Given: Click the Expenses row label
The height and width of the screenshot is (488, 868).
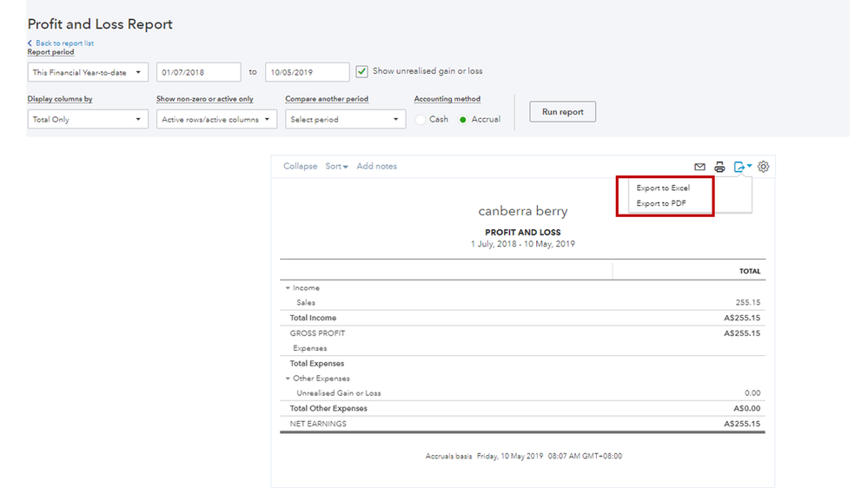Looking at the screenshot, I should pyautogui.click(x=310, y=348).
